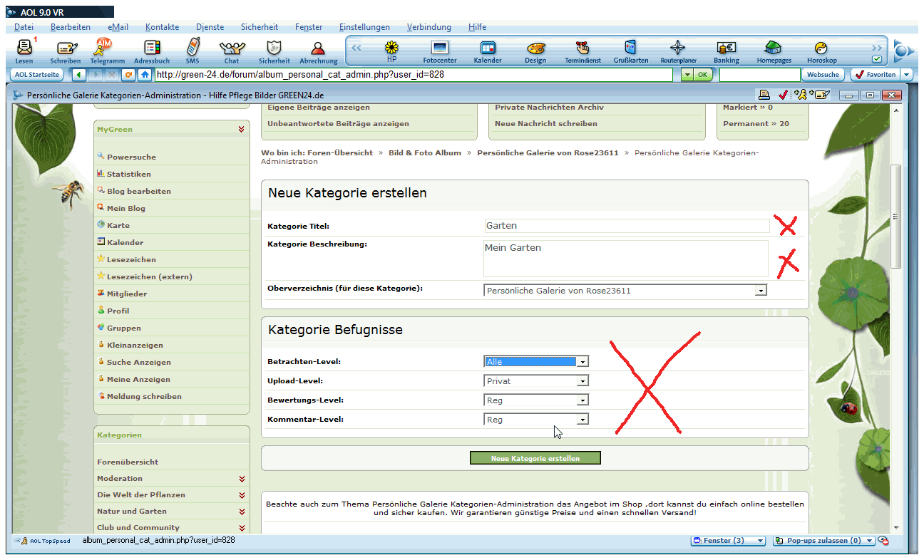Image resolution: width=924 pixels, height=560 pixels.
Task: Expand the MyGreen sidebar section
Action: 242,130
